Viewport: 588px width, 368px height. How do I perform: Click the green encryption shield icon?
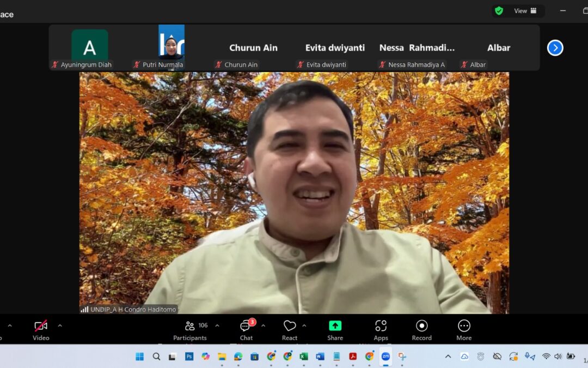coord(499,11)
